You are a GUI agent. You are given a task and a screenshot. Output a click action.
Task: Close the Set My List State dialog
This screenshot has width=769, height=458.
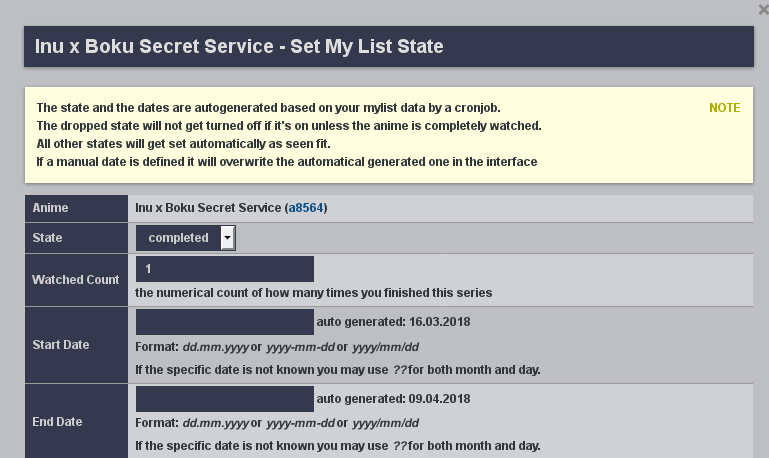pos(763,9)
